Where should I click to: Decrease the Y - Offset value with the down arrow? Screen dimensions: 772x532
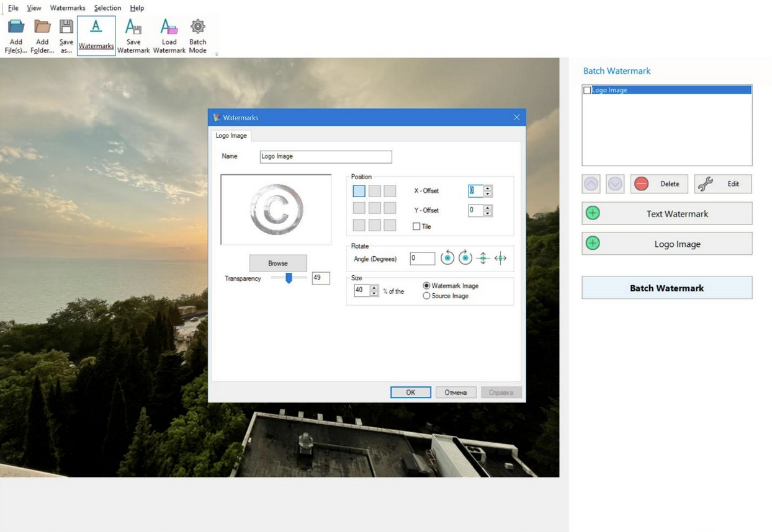[x=488, y=214]
